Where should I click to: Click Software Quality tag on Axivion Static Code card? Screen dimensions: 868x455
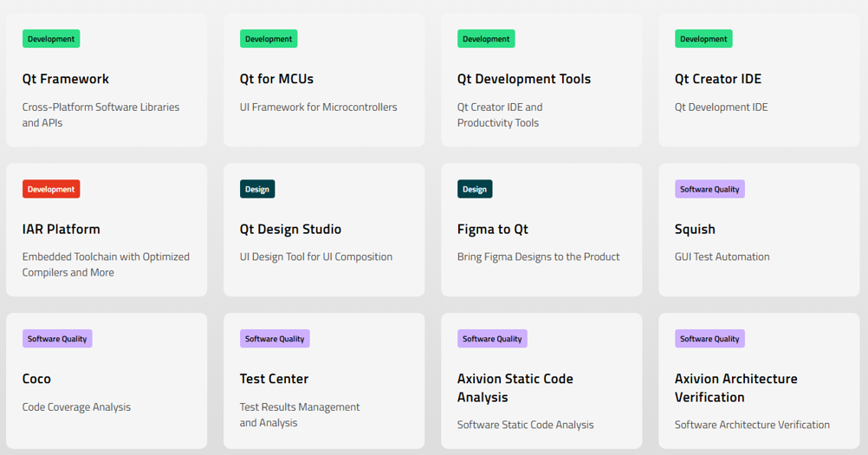[x=492, y=339]
